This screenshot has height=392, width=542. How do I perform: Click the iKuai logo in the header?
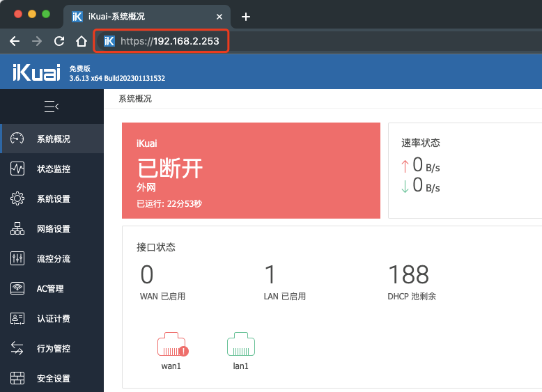[36, 72]
